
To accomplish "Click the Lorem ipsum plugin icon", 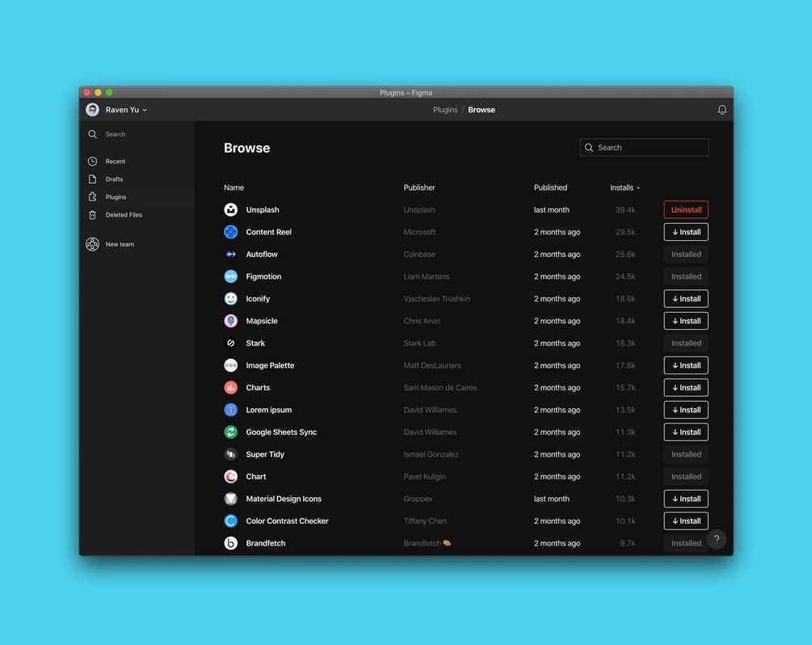I will (x=231, y=410).
